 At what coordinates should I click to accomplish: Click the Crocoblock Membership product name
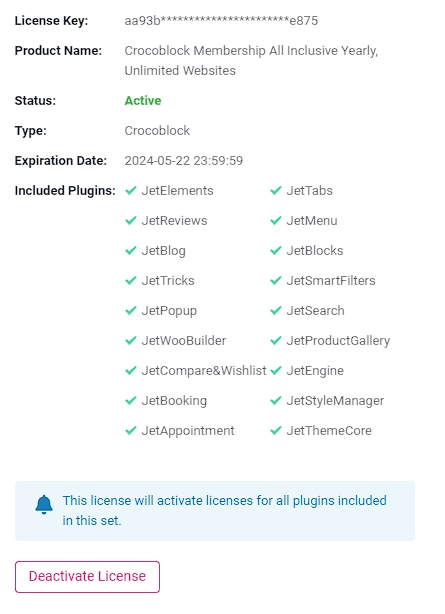click(251, 61)
